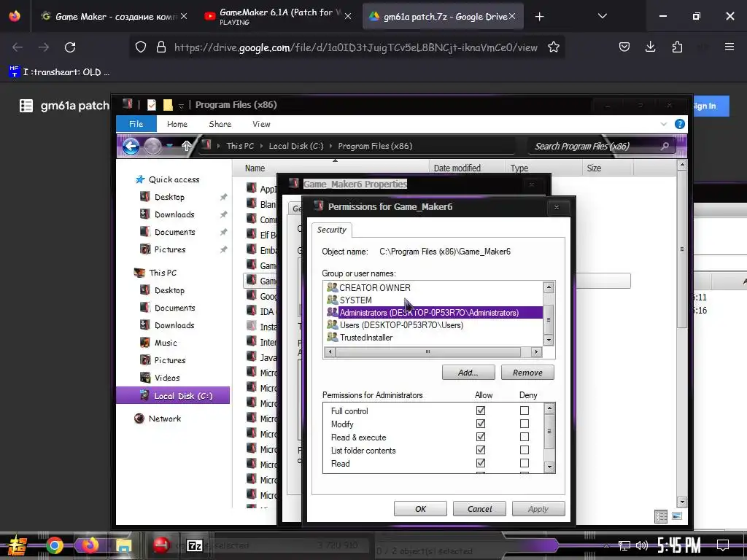Image resolution: width=747 pixels, height=560 pixels.
Task: Expand the Explorer ribbon chevron
Action: [x=664, y=124]
